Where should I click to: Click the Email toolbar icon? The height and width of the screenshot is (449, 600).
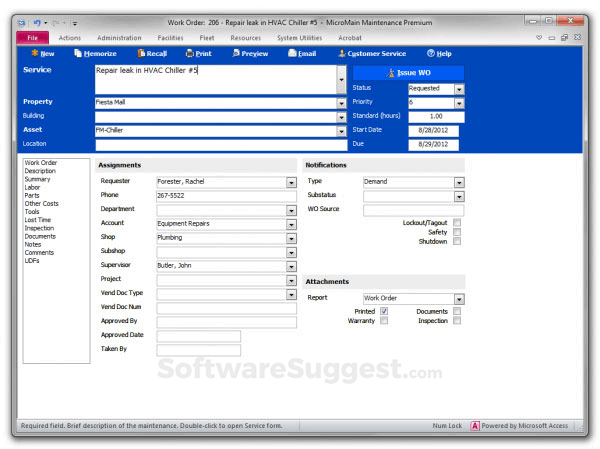pos(292,53)
